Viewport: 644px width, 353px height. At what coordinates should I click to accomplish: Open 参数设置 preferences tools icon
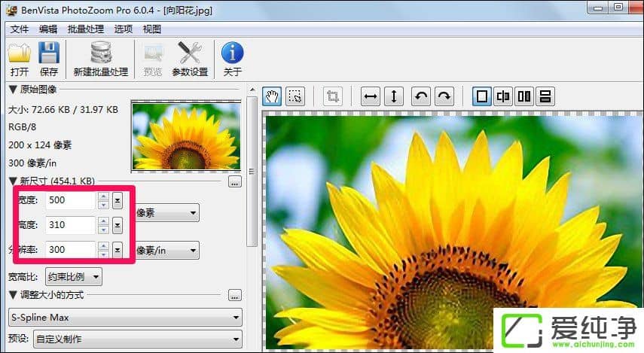tap(189, 55)
